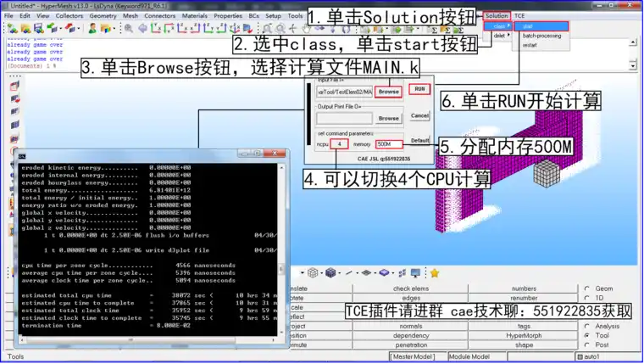
Task: Click the Default button in dialog
Action: [419, 140]
